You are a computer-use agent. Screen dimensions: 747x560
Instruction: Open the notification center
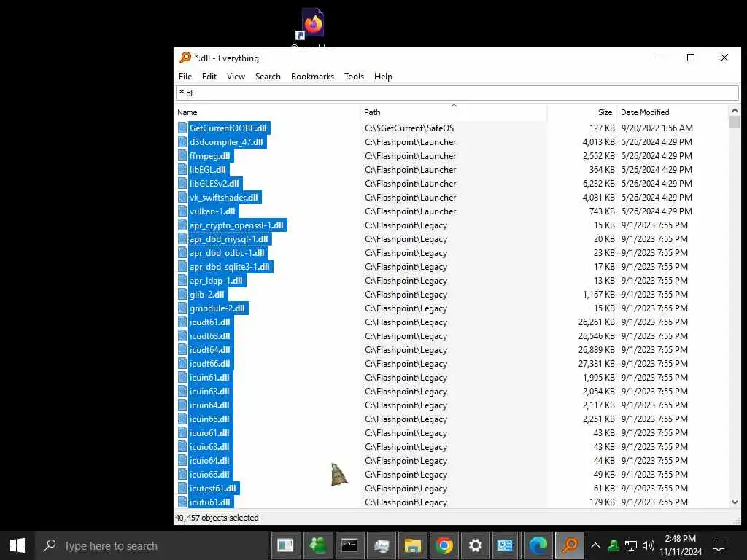(719, 545)
